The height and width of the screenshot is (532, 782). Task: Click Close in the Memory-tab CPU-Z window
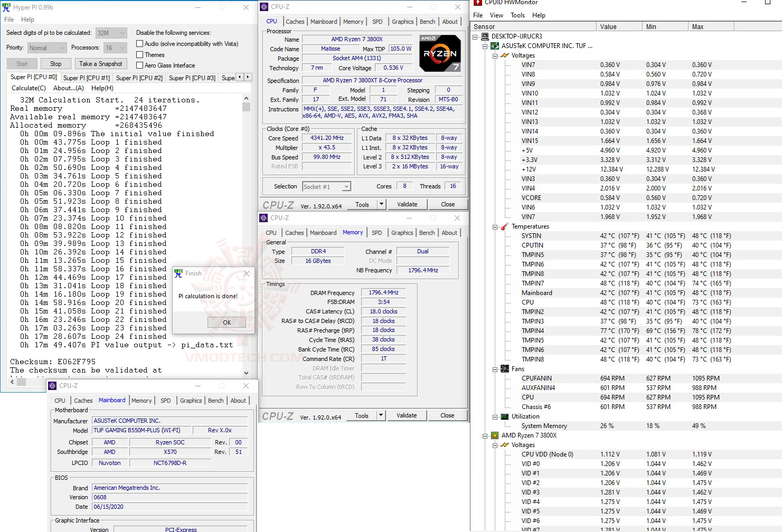click(x=447, y=415)
